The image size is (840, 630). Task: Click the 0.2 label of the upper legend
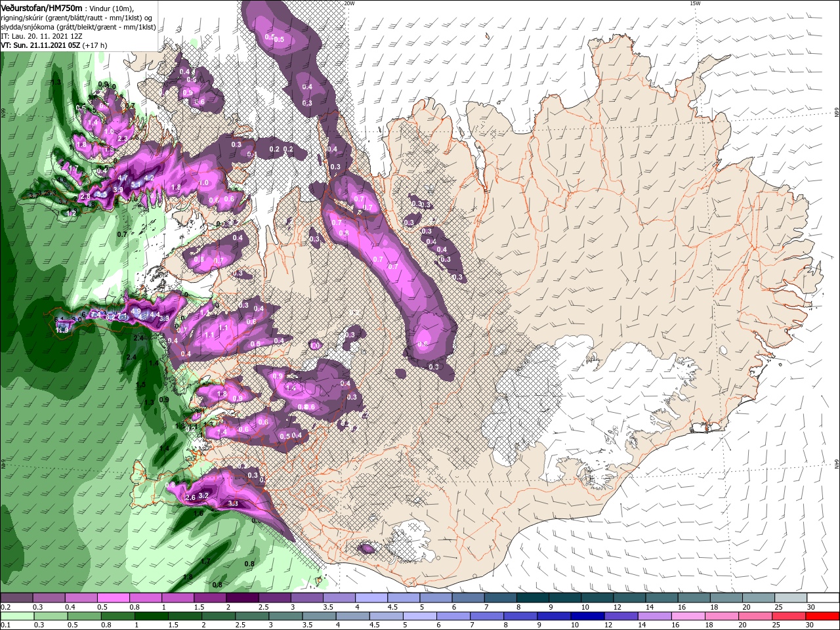pos(5,607)
